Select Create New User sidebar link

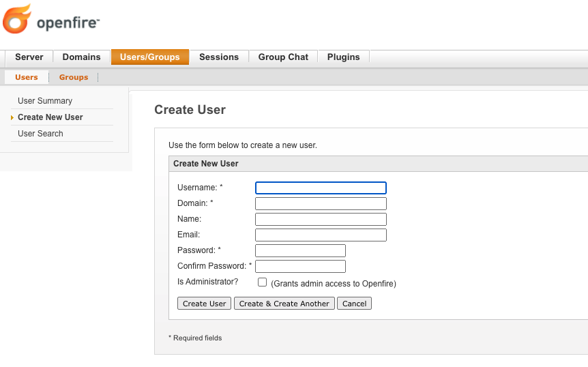[50, 117]
